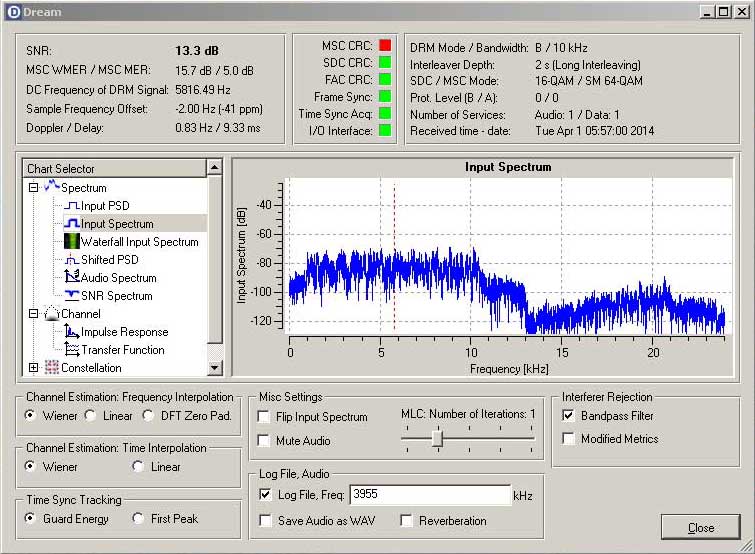Choose First Peak time sync tracking
Image resolution: width=755 pixels, height=554 pixels.
[x=138, y=519]
